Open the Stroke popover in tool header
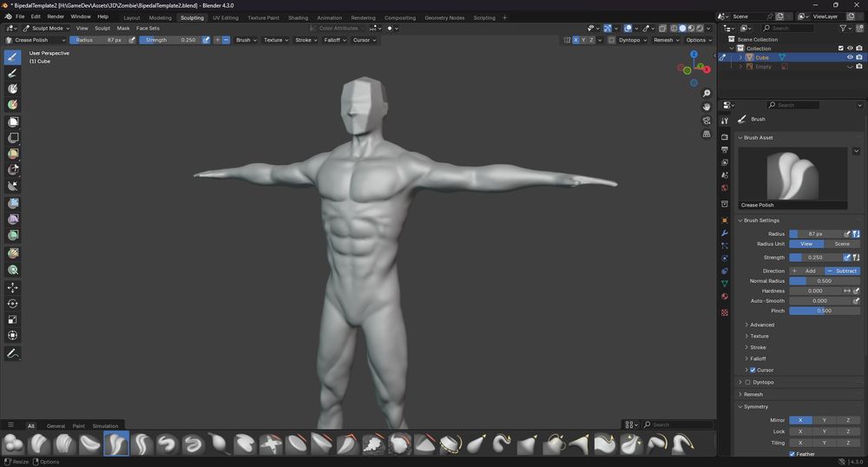Screen dimensions: 868x467 (x=306, y=40)
